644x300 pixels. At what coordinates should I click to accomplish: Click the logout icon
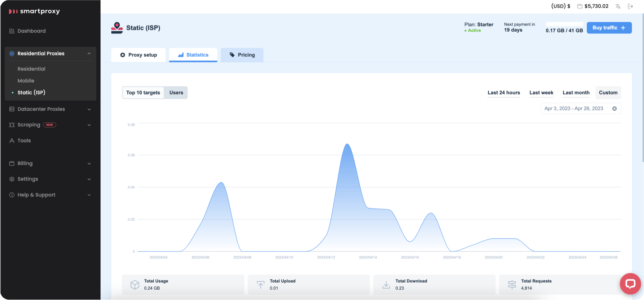630,6
